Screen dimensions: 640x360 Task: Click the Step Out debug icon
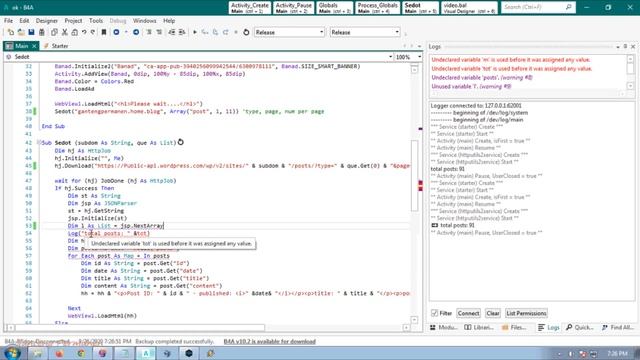coord(225,32)
